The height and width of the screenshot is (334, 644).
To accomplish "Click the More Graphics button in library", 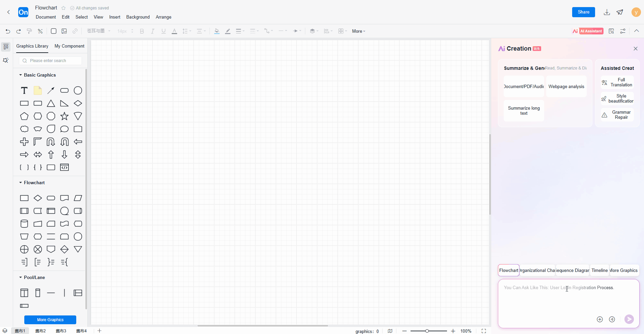I will 50,319.
